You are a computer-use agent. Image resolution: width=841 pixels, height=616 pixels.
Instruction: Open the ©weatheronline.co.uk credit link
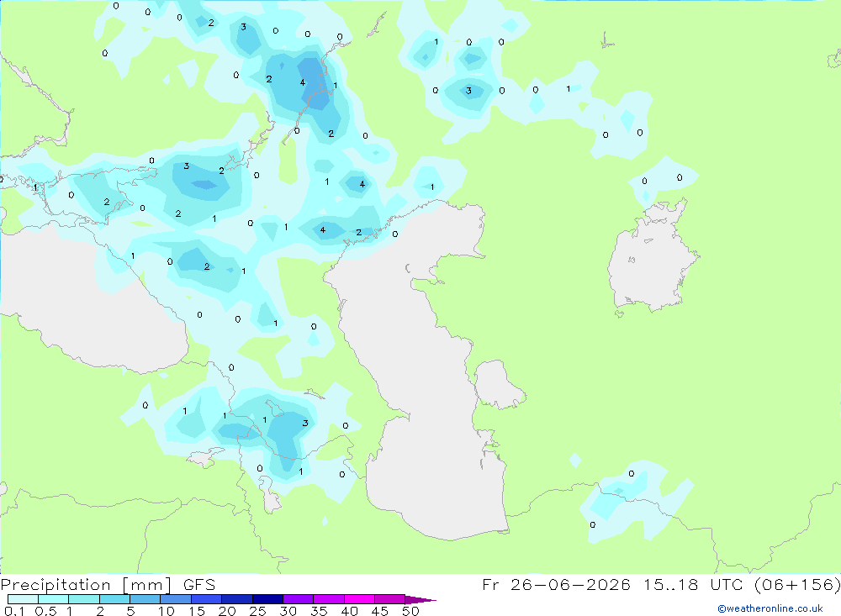coord(770,608)
